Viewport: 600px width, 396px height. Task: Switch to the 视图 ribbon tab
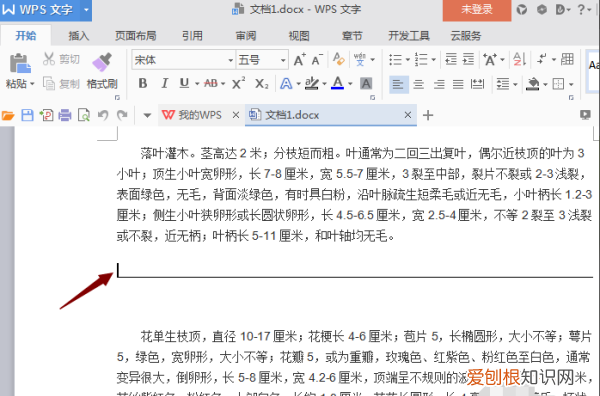pyautogui.click(x=299, y=36)
